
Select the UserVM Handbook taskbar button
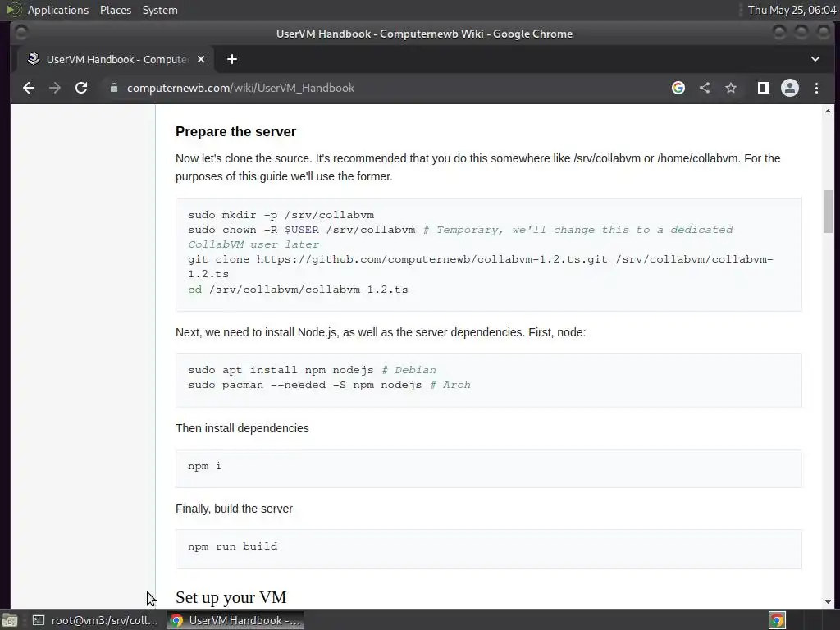(x=235, y=620)
